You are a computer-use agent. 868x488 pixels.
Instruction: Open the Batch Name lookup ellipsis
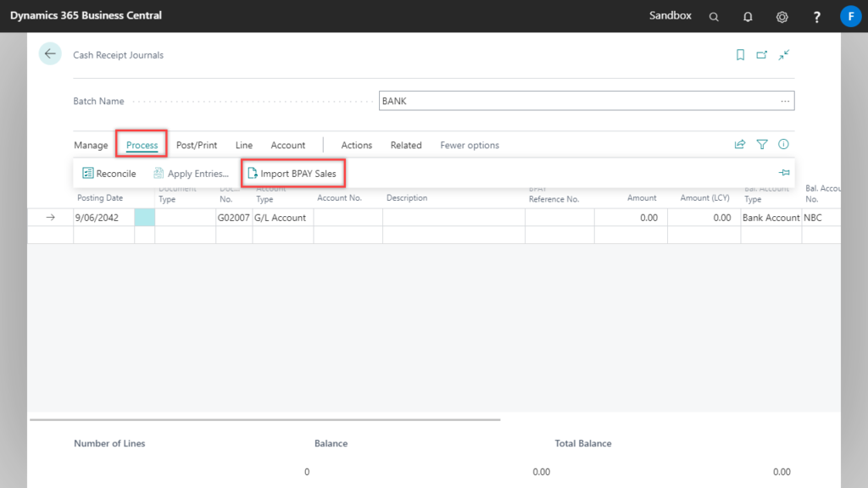tap(787, 100)
